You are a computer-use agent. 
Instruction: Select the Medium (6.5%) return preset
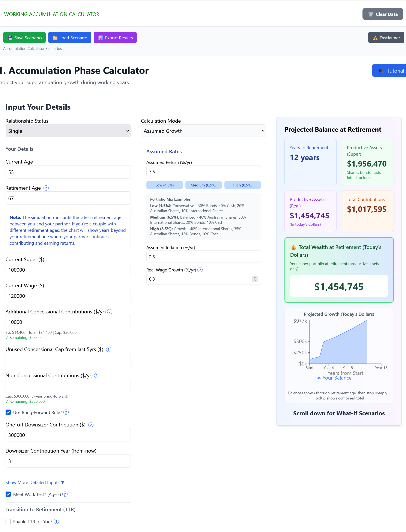203,185
